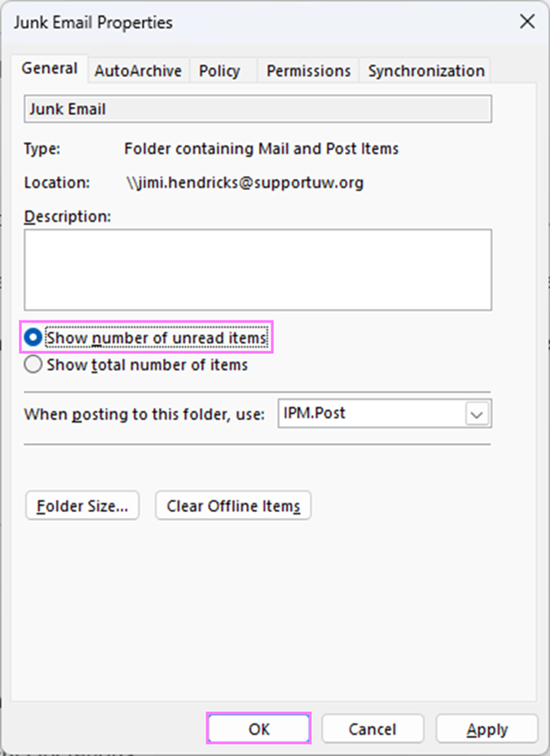The width and height of the screenshot is (550, 756).
Task: Apply the folder settings
Action: click(486, 728)
